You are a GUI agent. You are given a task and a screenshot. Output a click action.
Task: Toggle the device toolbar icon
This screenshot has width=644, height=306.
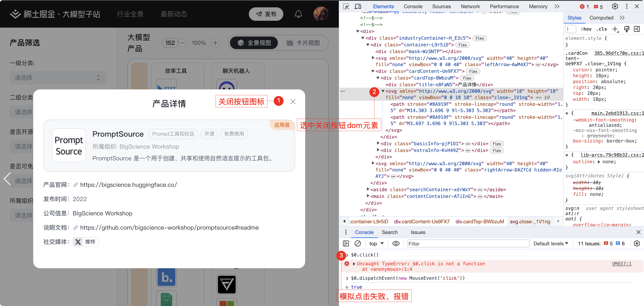tap(358, 7)
